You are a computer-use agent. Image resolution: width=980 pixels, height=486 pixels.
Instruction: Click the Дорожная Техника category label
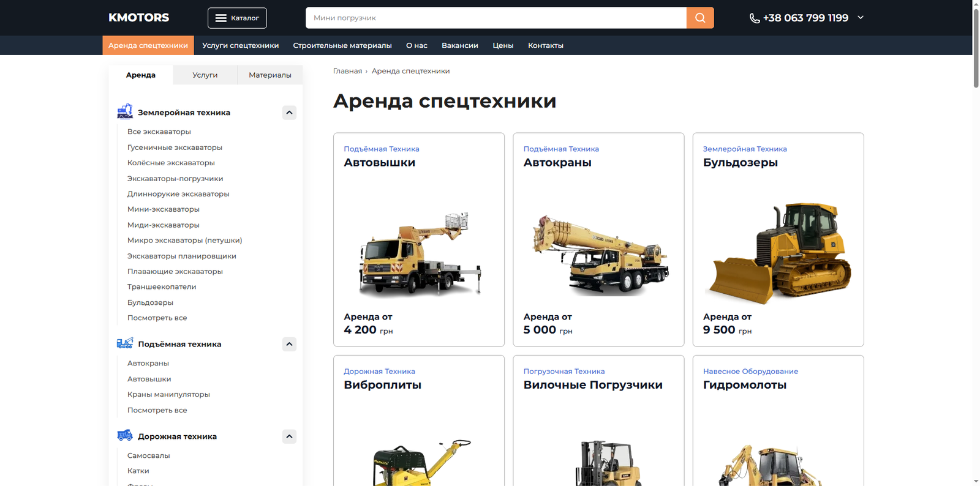click(379, 372)
